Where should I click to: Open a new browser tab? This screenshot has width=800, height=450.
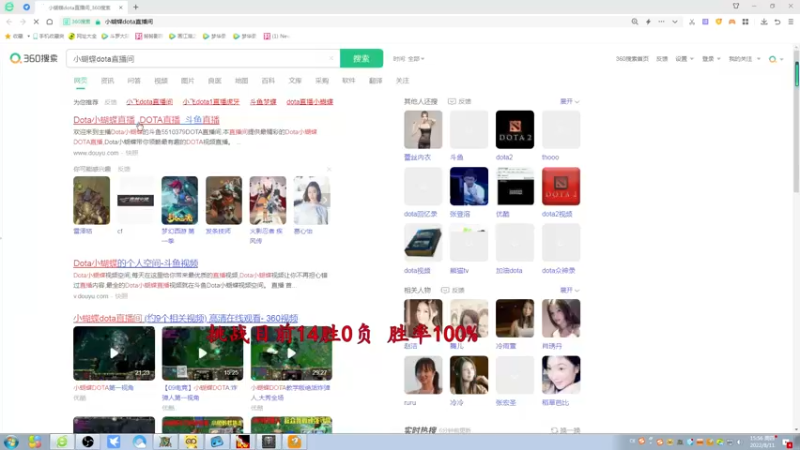point(136,7)
